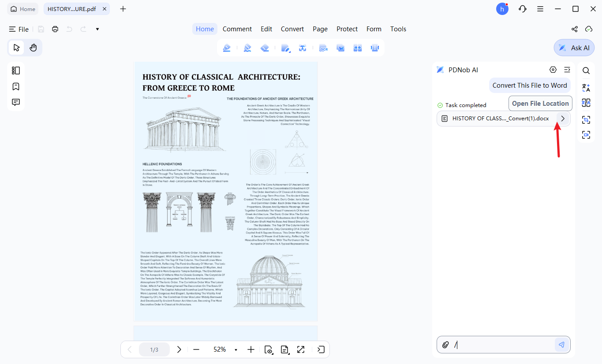Viewport: 602px width, 364px height.
Task: Toggle the Ask AI panel
Action: (574, 48)
